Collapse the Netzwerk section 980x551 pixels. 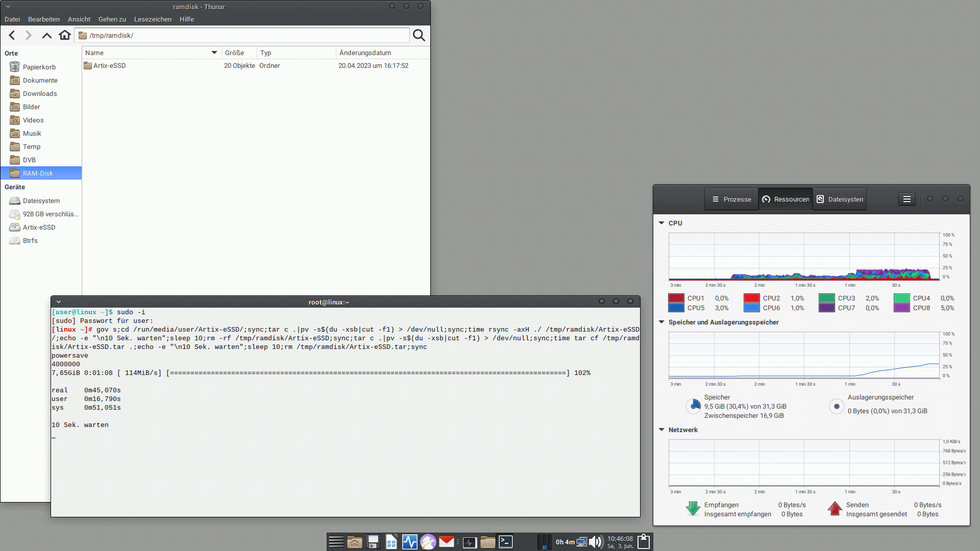[x=661, y=430]
